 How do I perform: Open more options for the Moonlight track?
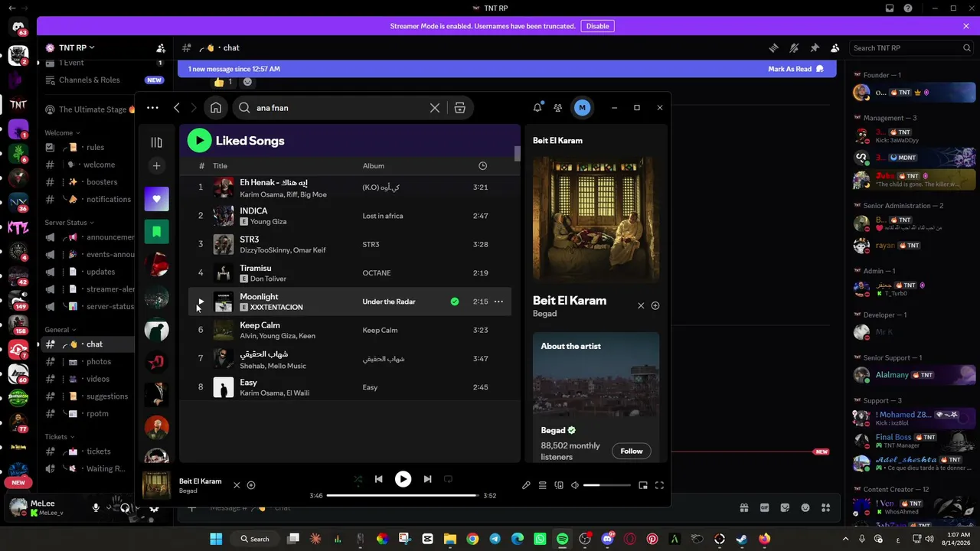(498, 302)
